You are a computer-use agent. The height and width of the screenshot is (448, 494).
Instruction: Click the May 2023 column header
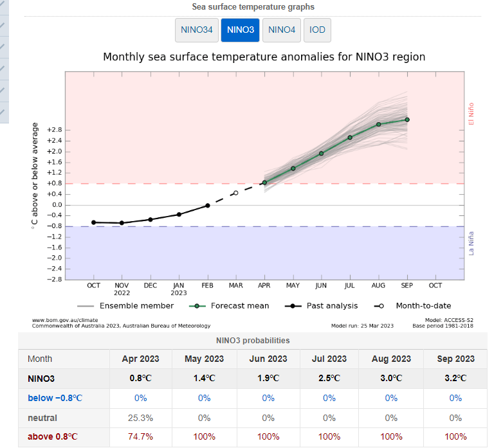point(204,359)
